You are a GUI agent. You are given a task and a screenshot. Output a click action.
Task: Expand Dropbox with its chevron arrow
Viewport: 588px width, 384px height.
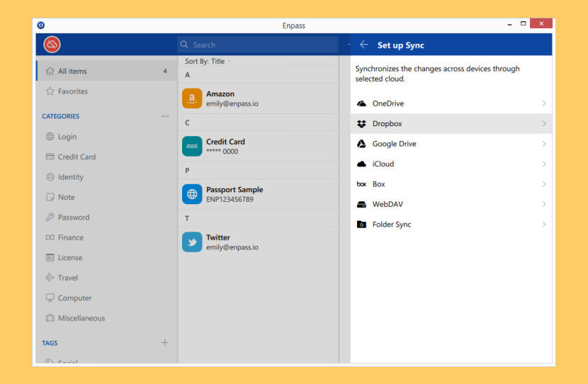tap(544, 124)
